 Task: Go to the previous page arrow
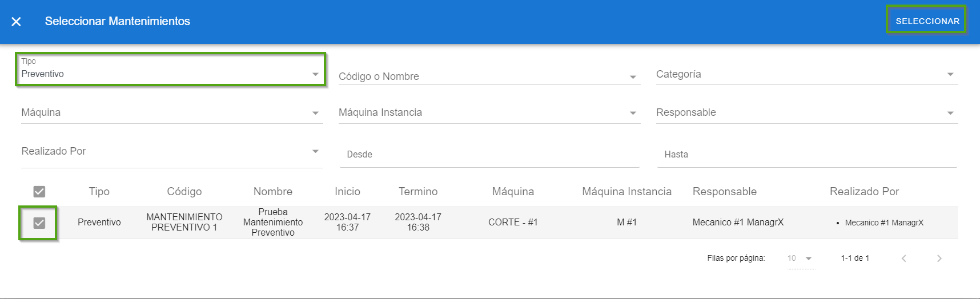point(903,258)
